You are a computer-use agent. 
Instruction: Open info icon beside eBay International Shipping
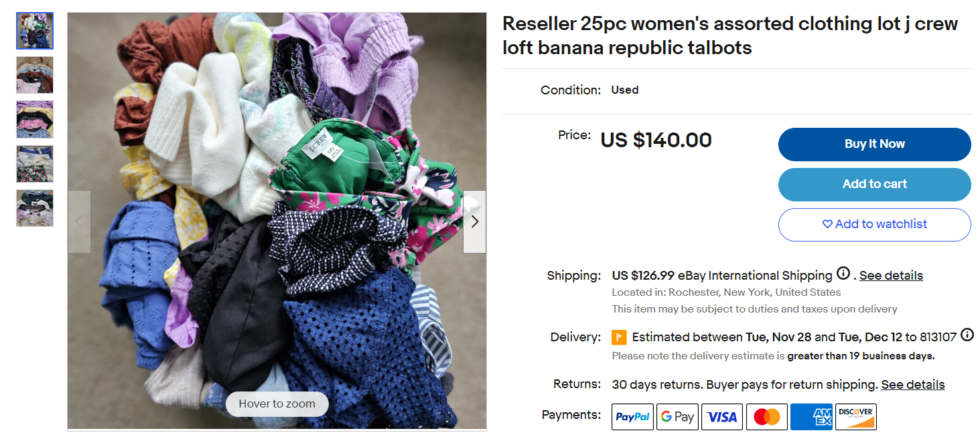point(843,274)
